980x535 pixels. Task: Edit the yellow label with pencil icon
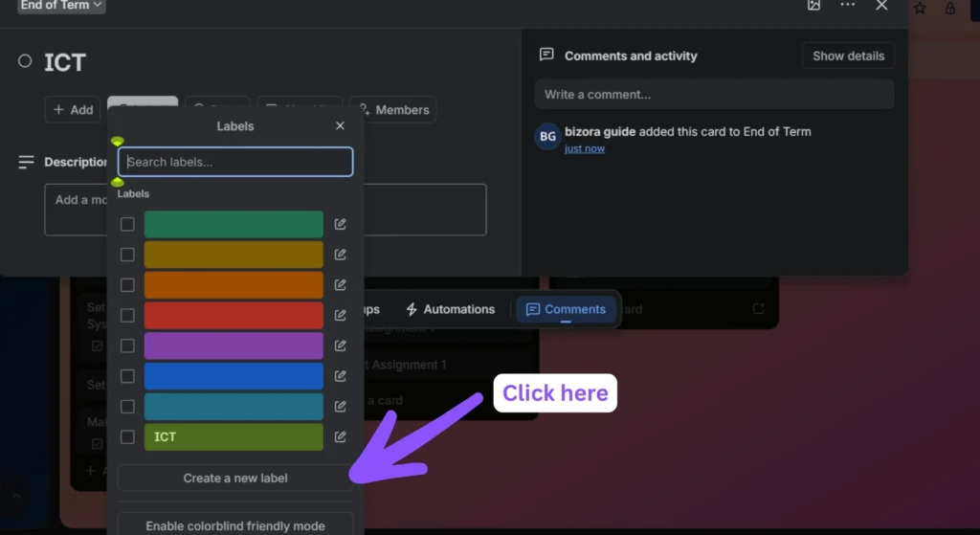point(340,255)
